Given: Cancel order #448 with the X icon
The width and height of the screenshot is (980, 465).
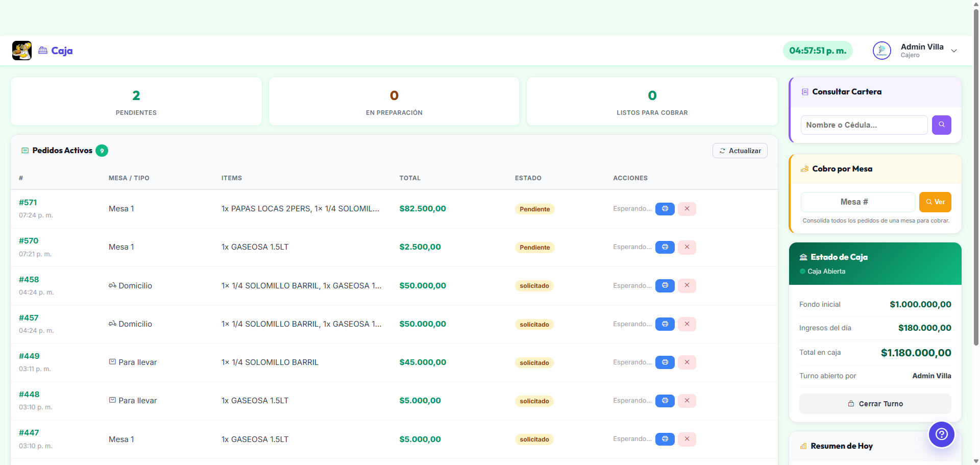Looking at the screenshot, I should pos(687,401).
